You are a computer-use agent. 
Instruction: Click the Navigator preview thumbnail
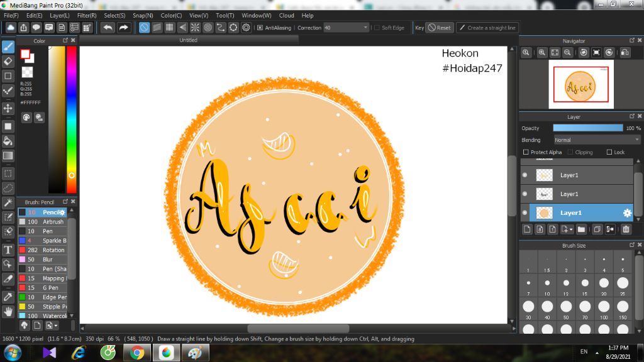tap(580, 84)
